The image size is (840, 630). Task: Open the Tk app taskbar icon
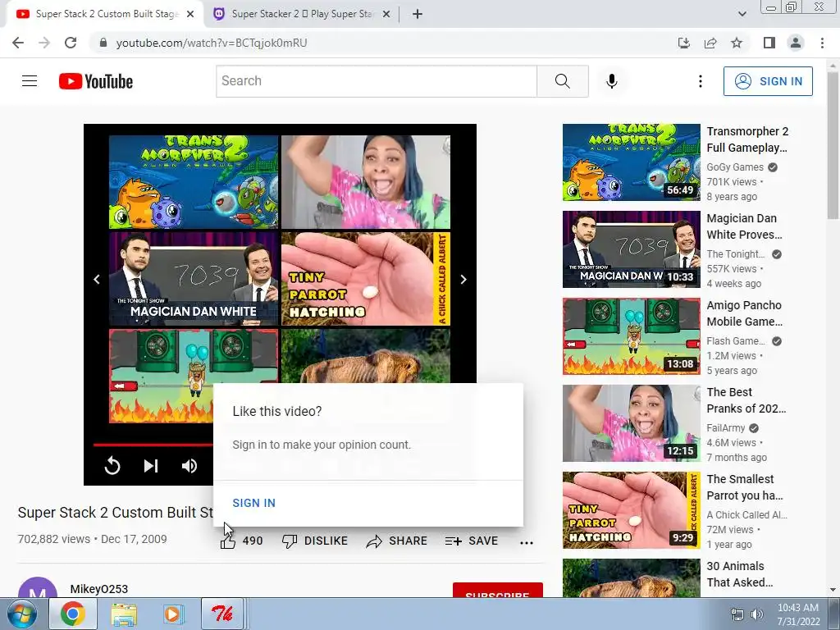pyautogui.click(x=221, y=614)
